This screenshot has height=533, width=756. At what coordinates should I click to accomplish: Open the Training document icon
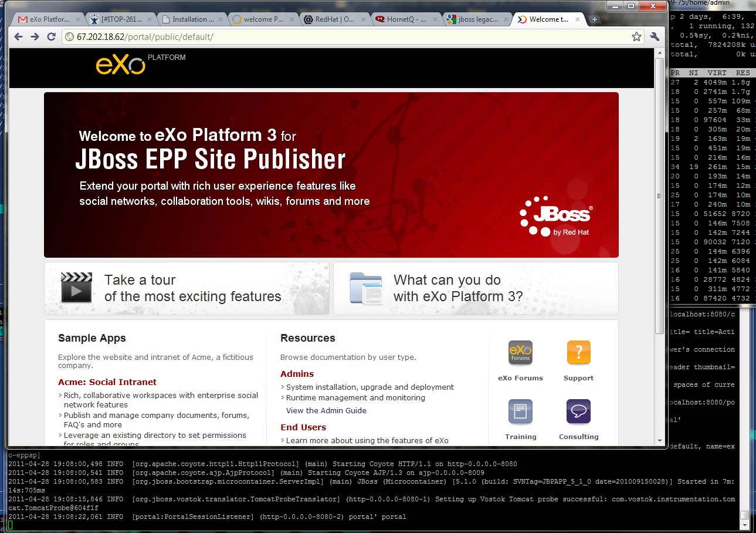(520, 411)
